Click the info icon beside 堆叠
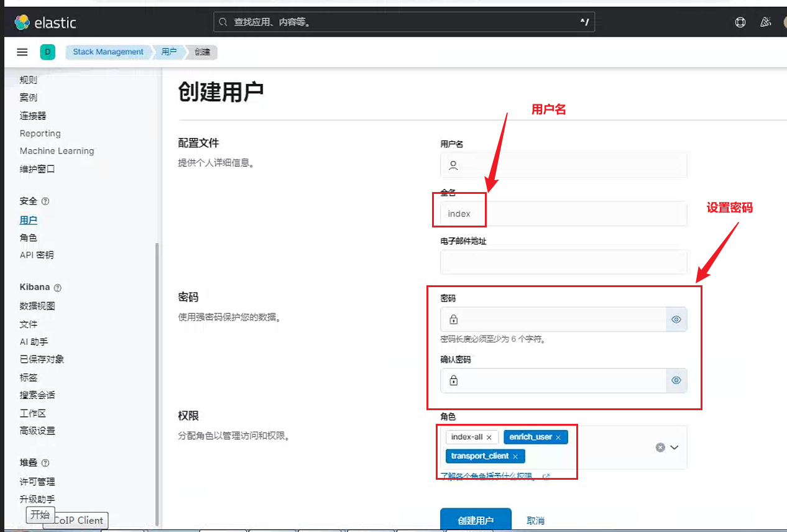Screen dimensions: 787x532 tap(45, 463)
